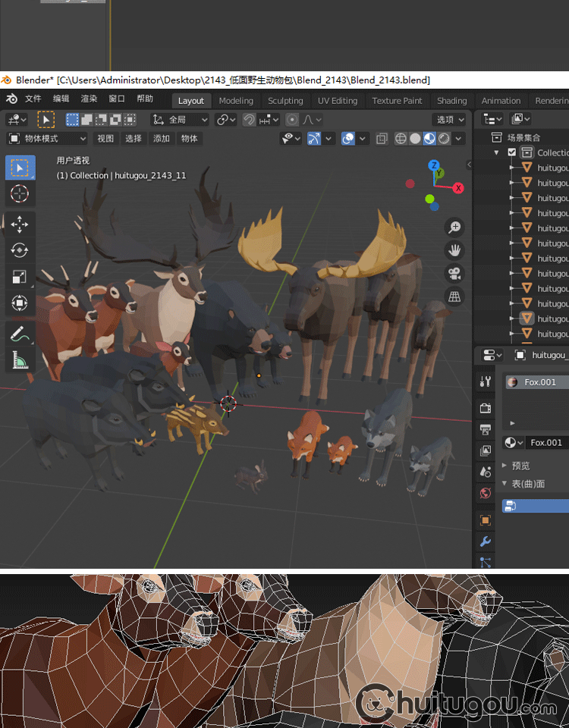Screen dimensions: 569x728
Task: Open the 选项 options button
Action: click(x=450, y=120)
